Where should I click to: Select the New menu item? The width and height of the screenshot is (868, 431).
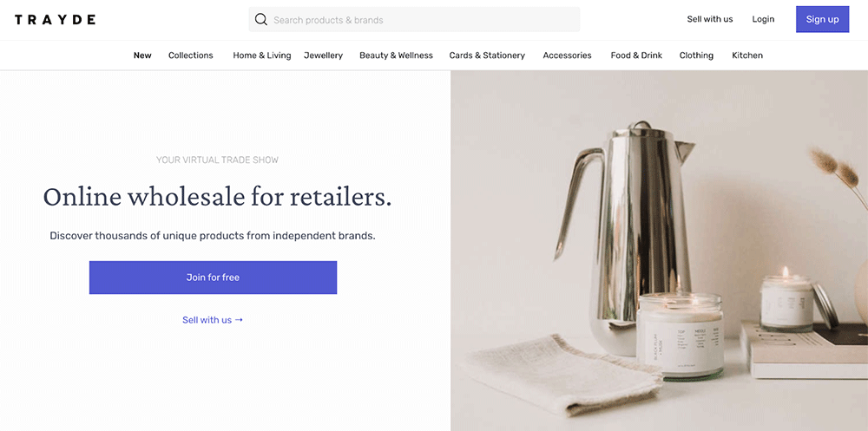coord(142,56)
